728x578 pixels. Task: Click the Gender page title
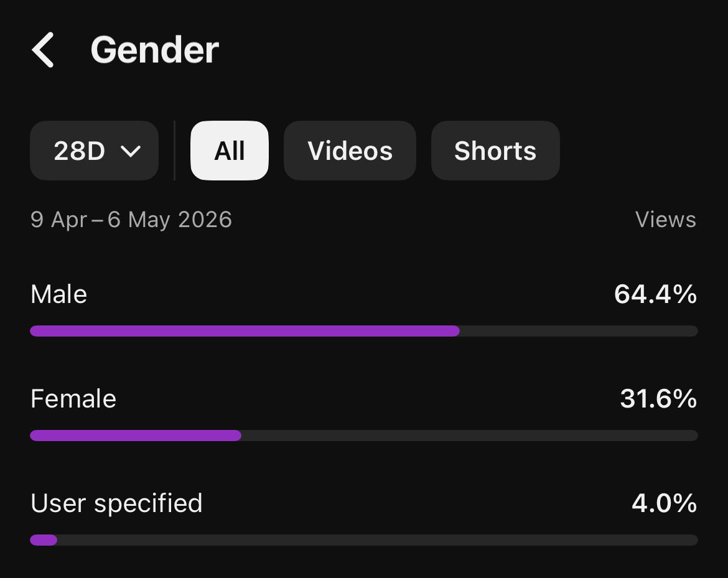point(154,50)
